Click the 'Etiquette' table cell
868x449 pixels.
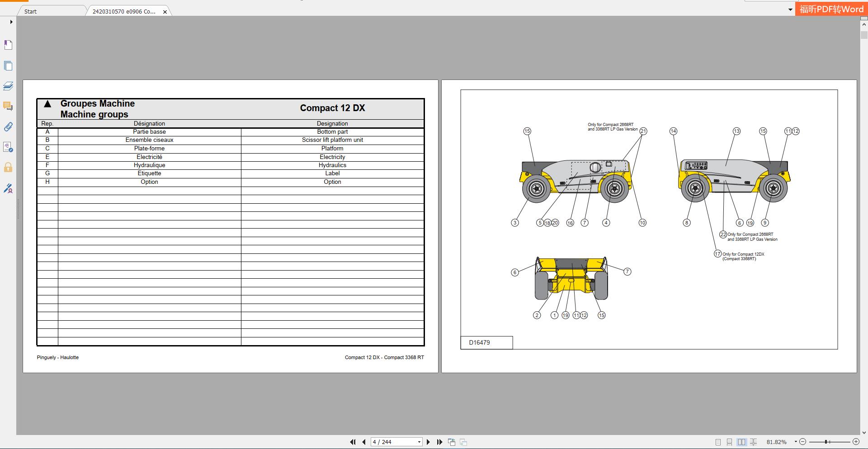[x=149, y=173]
